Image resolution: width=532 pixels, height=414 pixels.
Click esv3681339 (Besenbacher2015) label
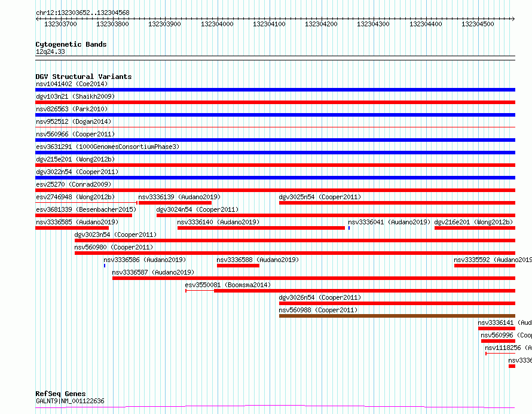point(86,209)
